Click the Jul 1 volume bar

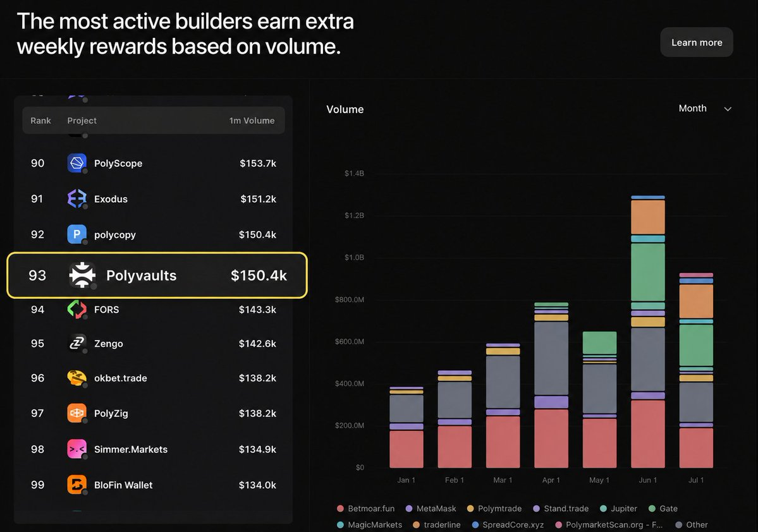click(x=696, y=370)
